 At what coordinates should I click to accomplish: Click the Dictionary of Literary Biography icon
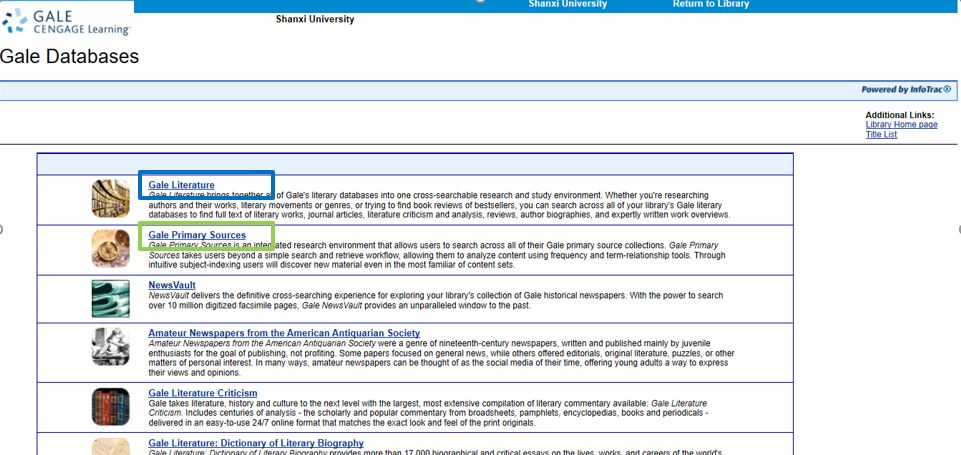(110, 446)
